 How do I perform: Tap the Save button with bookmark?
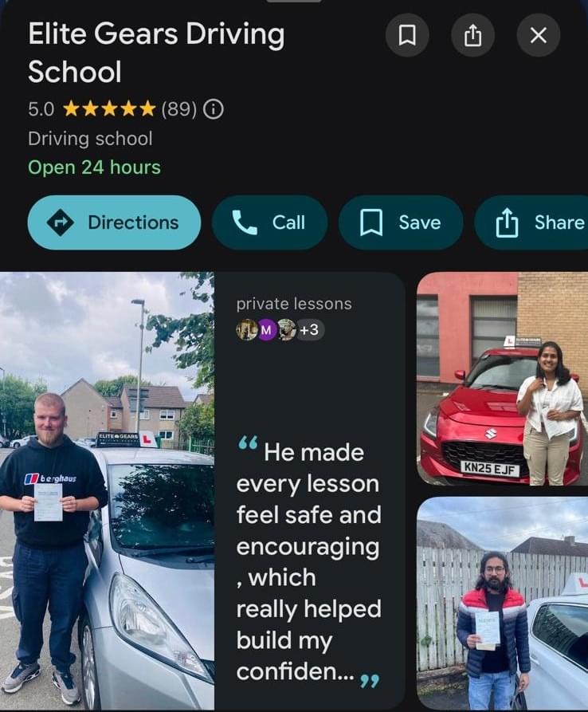pos(401,222)
